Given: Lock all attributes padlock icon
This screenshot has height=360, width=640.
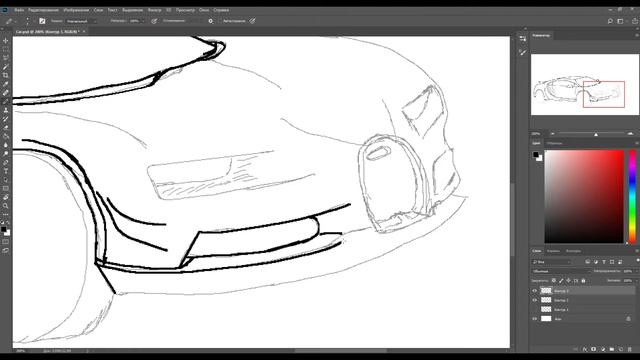Looking at the screenshot, I should 583,280.
